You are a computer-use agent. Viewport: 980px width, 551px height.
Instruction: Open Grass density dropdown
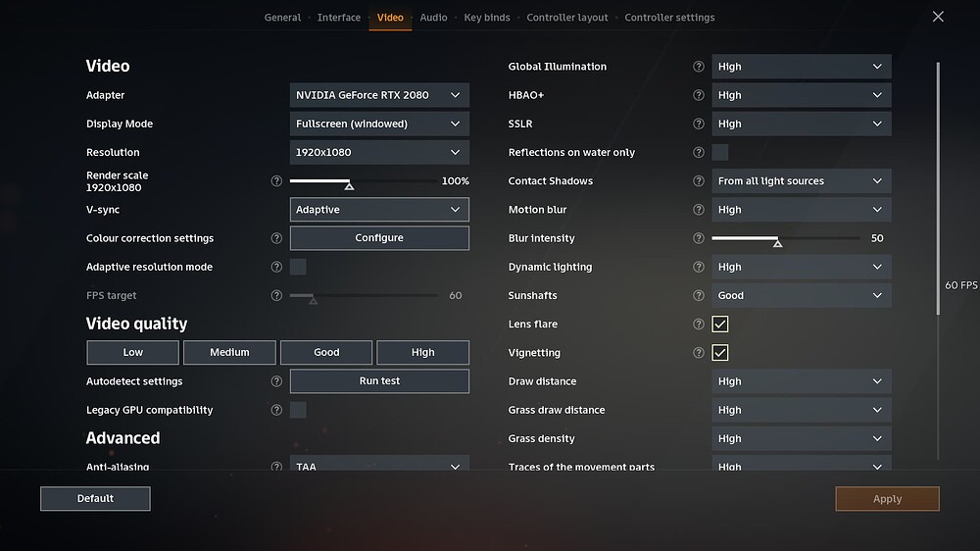[802, 438]
